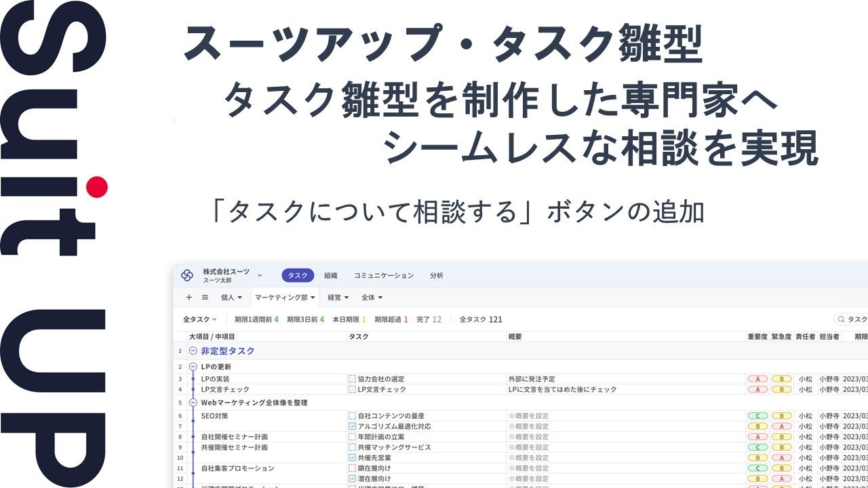Click the 緊急度 B badge for 年間計画の立案
Screen dimensions: 868x488
781,437
